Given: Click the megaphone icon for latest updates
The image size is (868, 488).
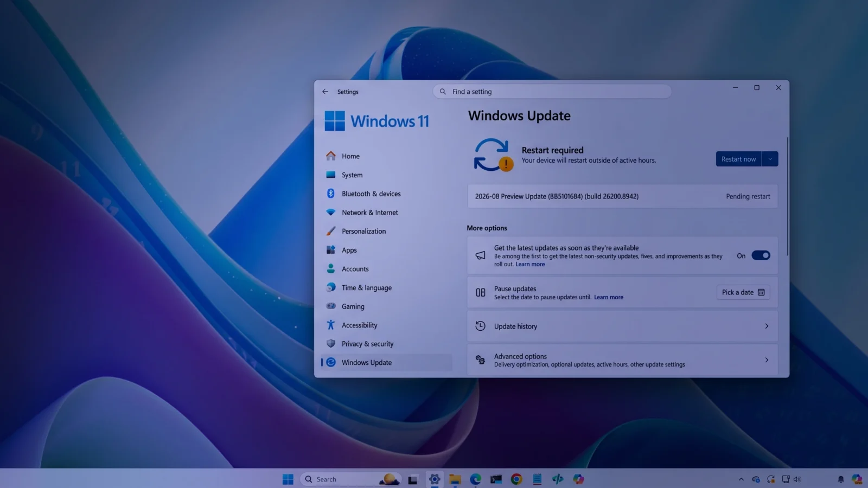Looking at the screenshot, I should point(481,255).
